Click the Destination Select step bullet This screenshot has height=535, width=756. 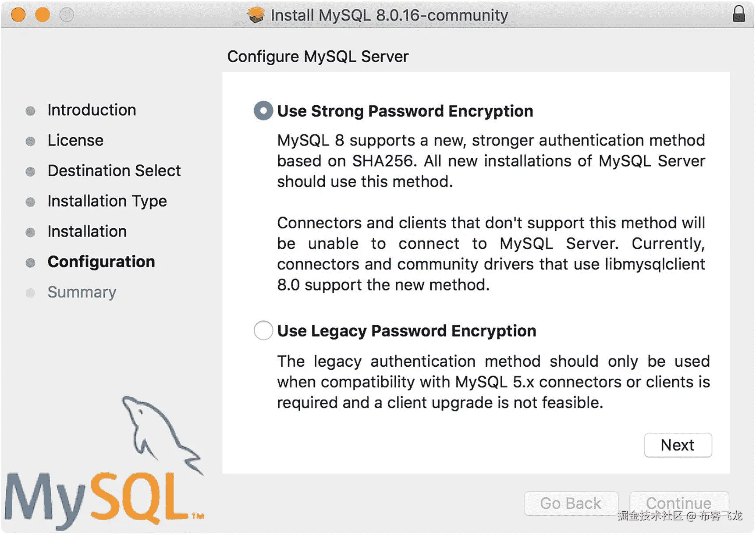coord(30,171)
